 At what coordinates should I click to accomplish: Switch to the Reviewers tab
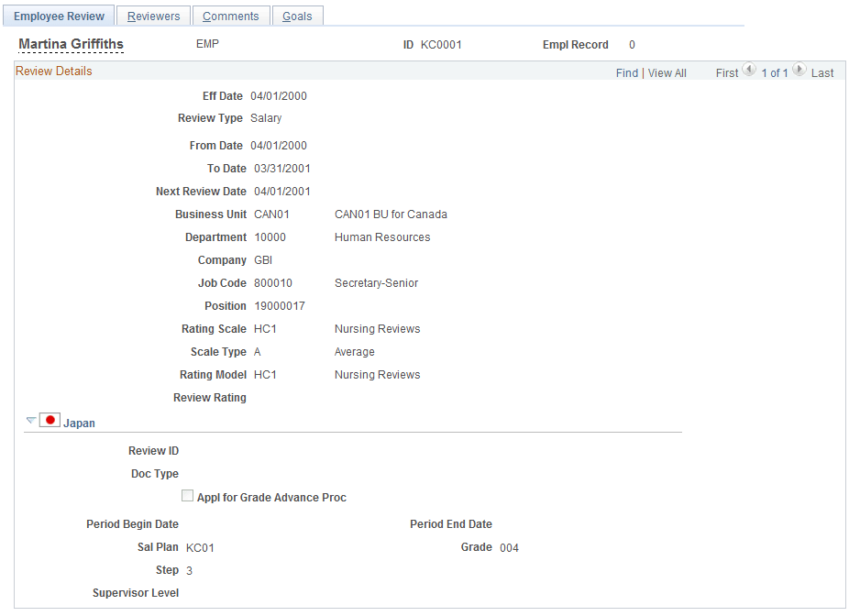(x=153, y=16)
